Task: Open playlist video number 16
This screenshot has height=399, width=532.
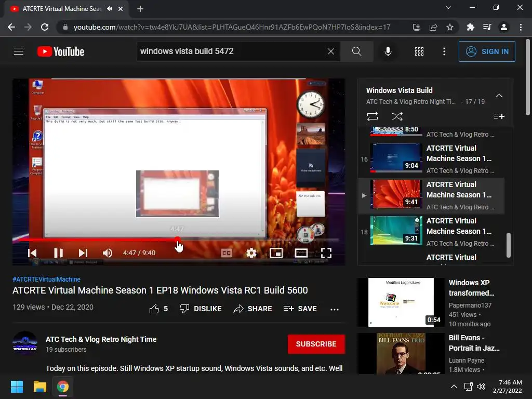Action: tap(431, 159)
